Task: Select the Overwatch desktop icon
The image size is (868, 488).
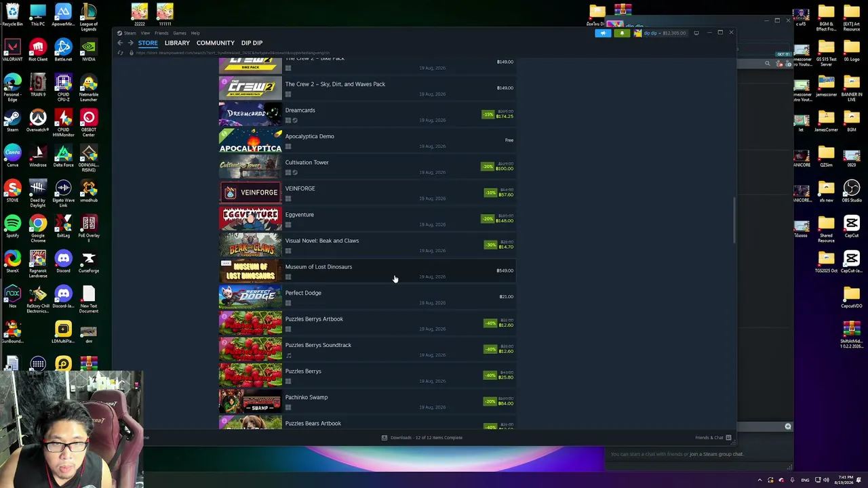Action: [x=38, y=121]
